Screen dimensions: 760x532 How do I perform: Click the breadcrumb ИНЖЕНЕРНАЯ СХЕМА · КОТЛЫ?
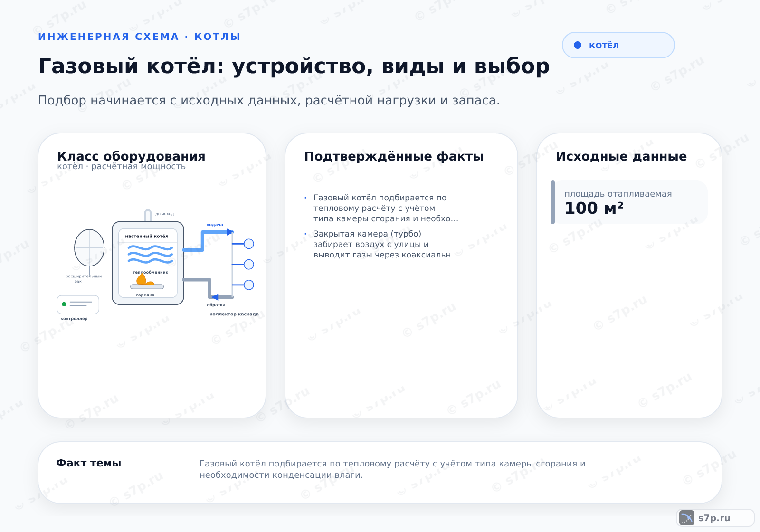click(139, 37)
